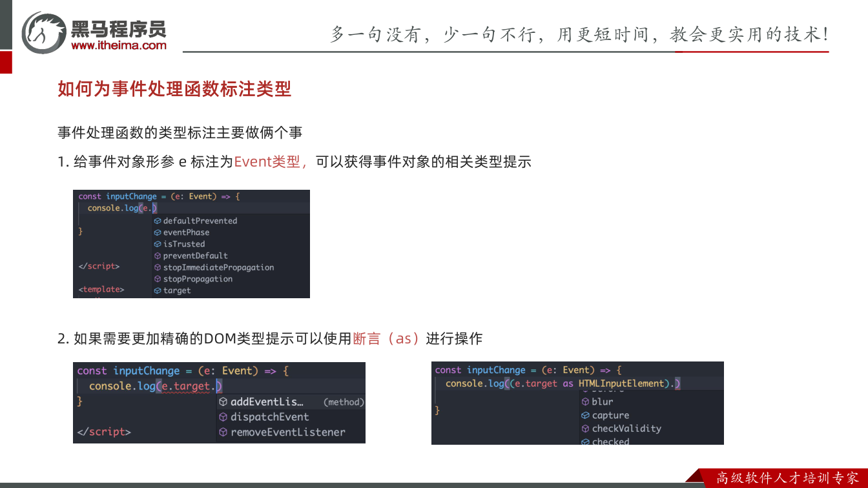Click the property icon beside eventPhase
The height and width of the screenshot is (488, 868).
pos(158,232)
